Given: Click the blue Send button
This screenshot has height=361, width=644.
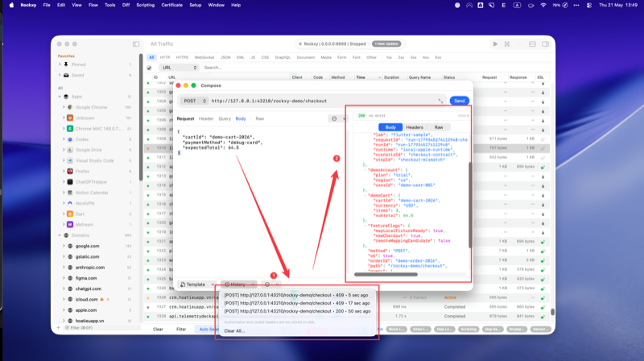Looking at the screenshot, I should [x=459, y=101].
